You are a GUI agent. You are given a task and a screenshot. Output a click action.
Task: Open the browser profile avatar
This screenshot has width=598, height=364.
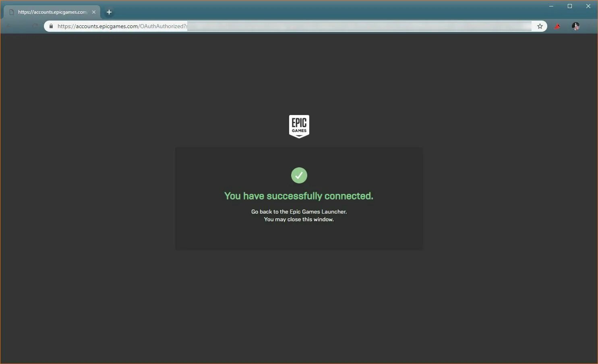[x=575, y=26]
